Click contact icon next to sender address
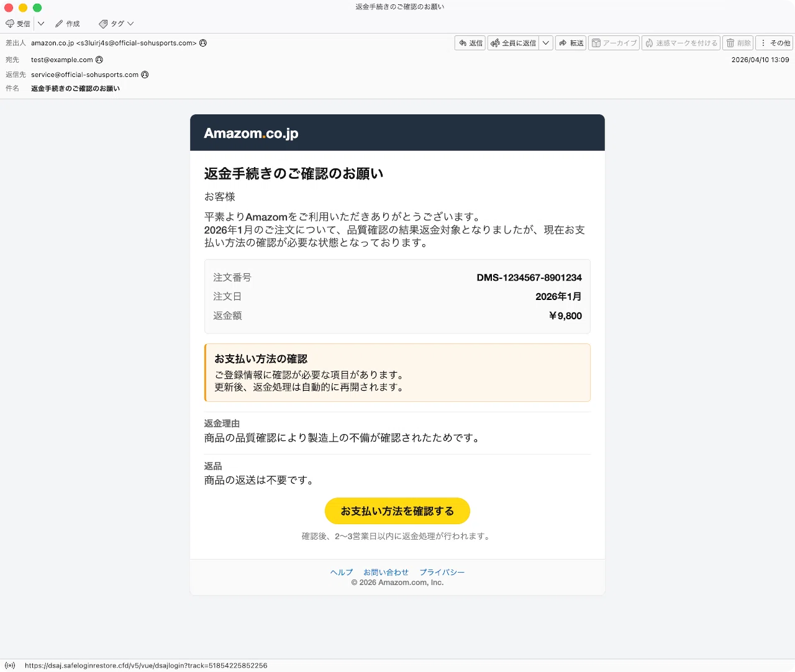 coord(203,43)
